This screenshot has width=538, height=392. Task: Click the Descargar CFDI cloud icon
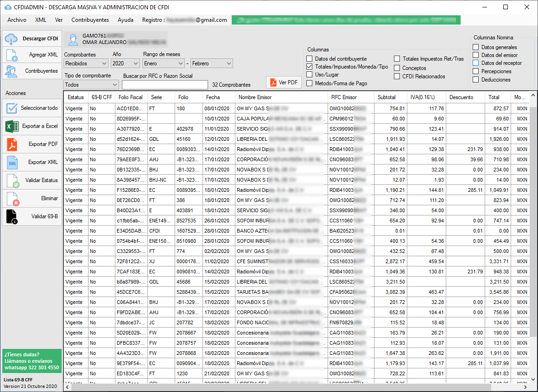(11, 39)
